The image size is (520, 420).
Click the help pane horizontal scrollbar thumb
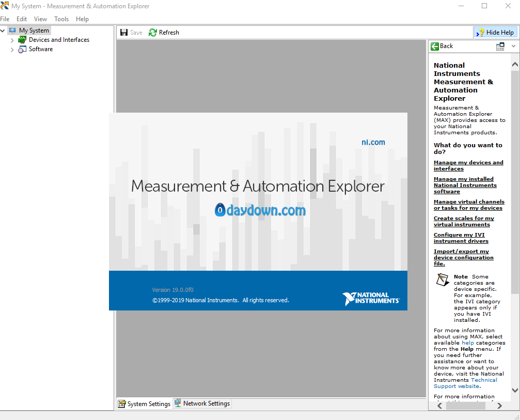point(466,406)
